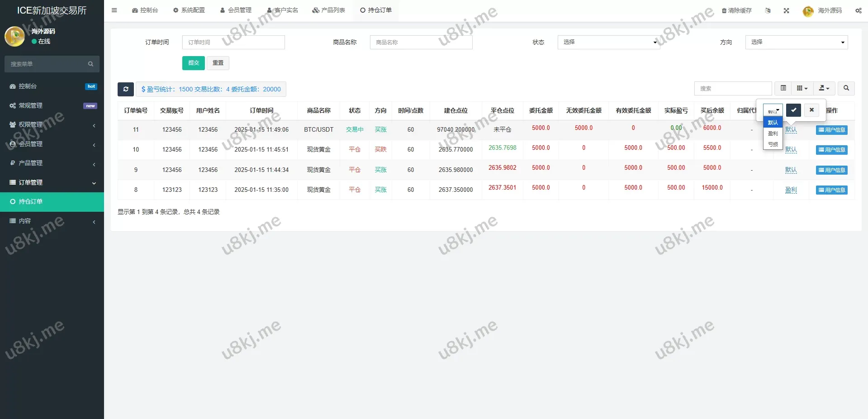Open the columns grid dropdown

point(802,88)
